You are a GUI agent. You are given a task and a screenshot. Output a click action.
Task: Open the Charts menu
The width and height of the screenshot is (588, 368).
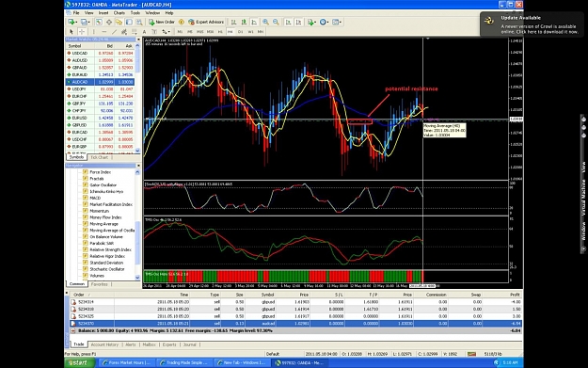pos(119,13)
